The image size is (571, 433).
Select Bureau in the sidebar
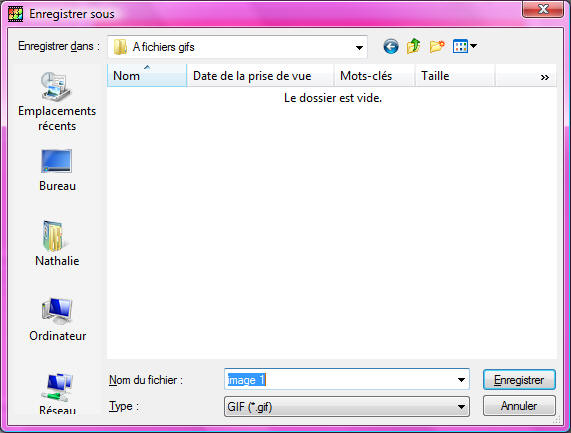tap(57, 170)
